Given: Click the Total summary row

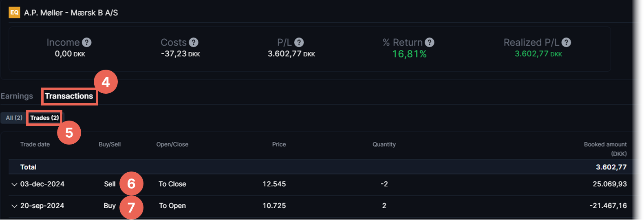Looking at the screenshot, I should point(29,167).
